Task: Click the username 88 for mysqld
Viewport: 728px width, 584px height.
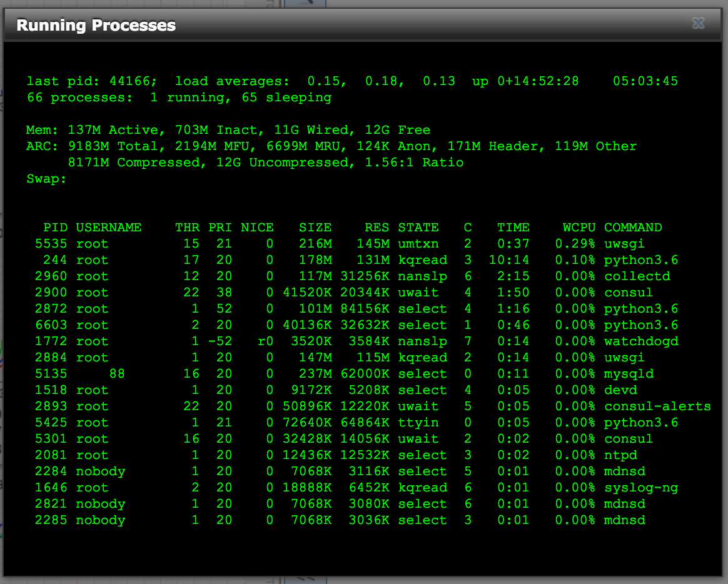Action: (117, 374)
